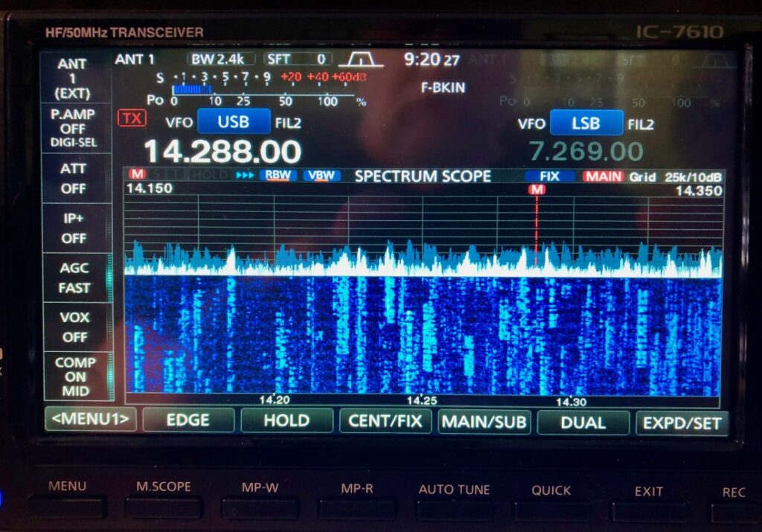Tap the red M marker on scope
The width and height of the screenshot is (762, 532).
(537, 190)
